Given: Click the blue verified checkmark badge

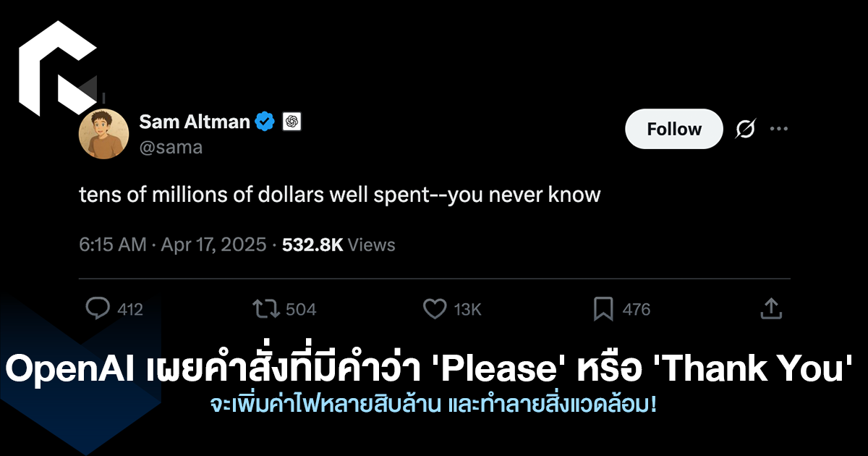Looking at the screenshot, I should click(265, 122).
